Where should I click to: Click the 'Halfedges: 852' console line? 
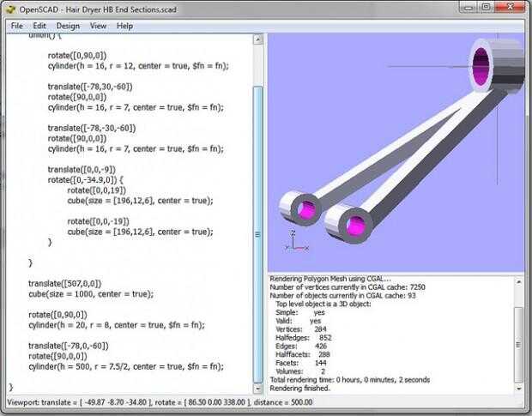(303, 338)
